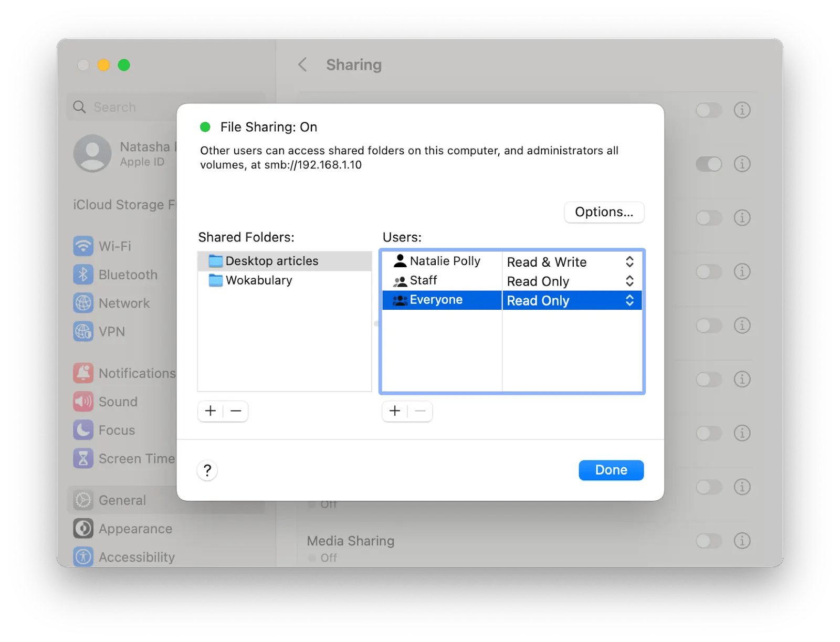Go back using the Sharing back chevron
The height and width of the screenshot is (642, 840).
click(302, 64)
